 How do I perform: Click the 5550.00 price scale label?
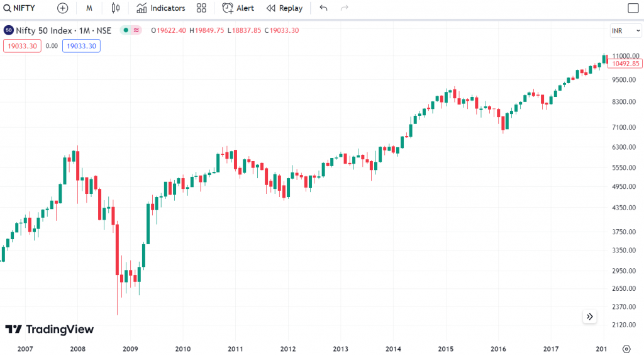(624, 167)
